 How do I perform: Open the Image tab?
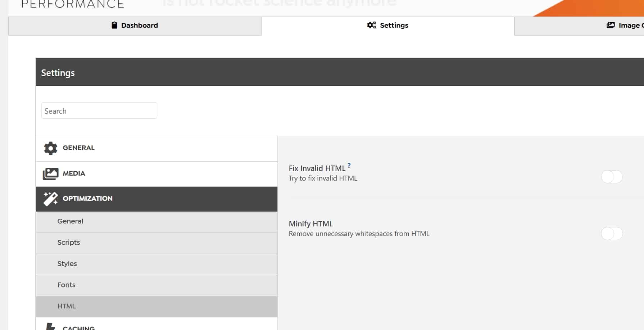(626, 26)
